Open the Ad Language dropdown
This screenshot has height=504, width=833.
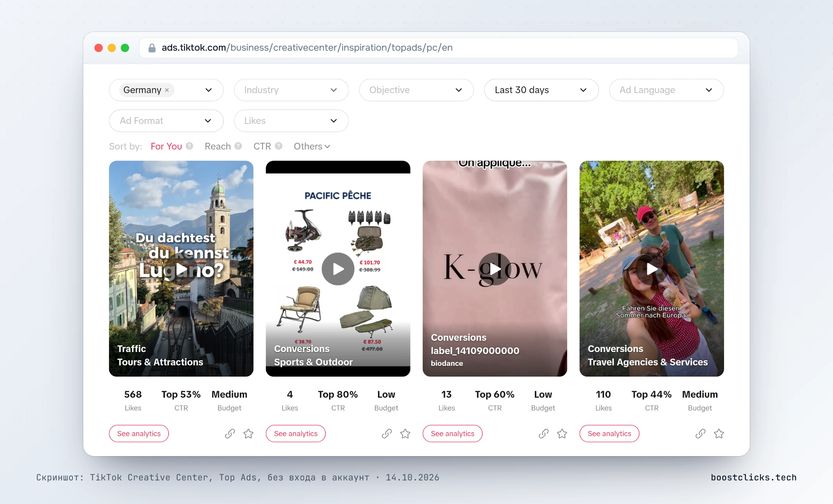pos(666,90)
